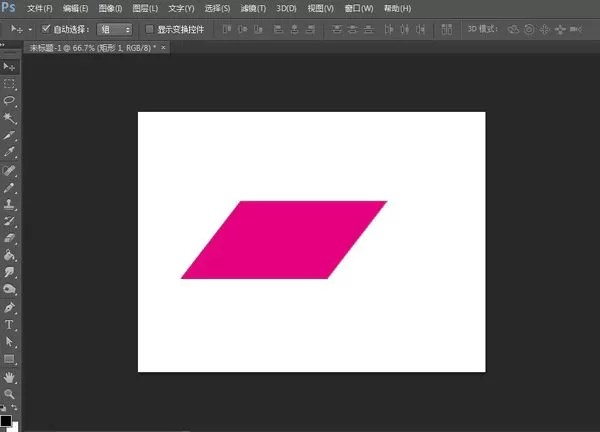The image size is (600, 432).
Task: Click the 3D Rotate mode icon
Action: pos(513,29)
